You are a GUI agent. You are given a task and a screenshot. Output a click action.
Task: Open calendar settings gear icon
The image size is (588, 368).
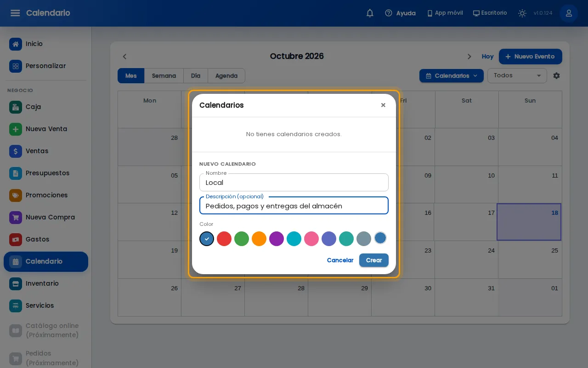click(556, 75)
